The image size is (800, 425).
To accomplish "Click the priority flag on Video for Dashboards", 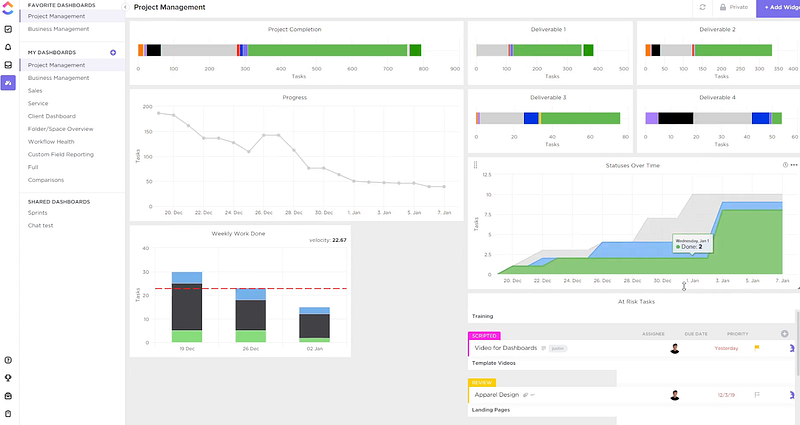I will pyautogui.click(x=757, y=348).
